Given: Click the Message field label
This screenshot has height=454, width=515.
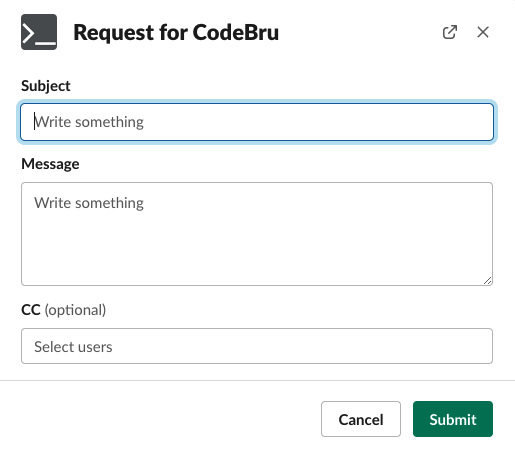Looking at the screenshot, I should pos(50,164).
